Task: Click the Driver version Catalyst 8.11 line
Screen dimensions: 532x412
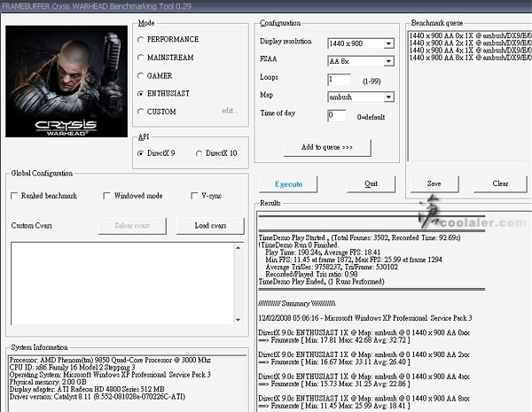Action: (x=98, y=397)
